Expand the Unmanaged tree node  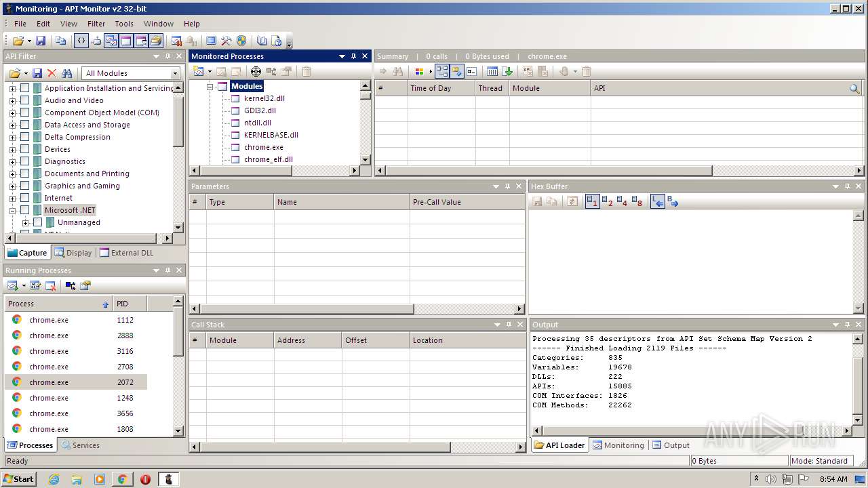[25, 222]
